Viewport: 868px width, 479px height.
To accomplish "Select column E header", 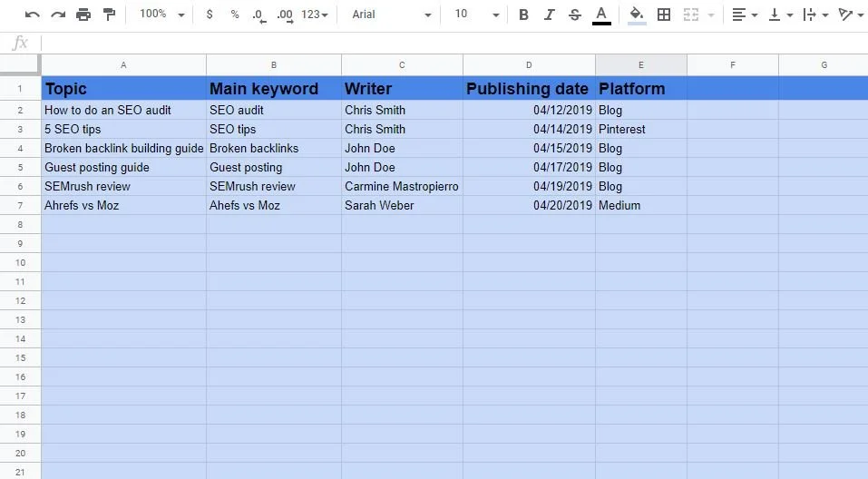I will [x=641, y=64].
